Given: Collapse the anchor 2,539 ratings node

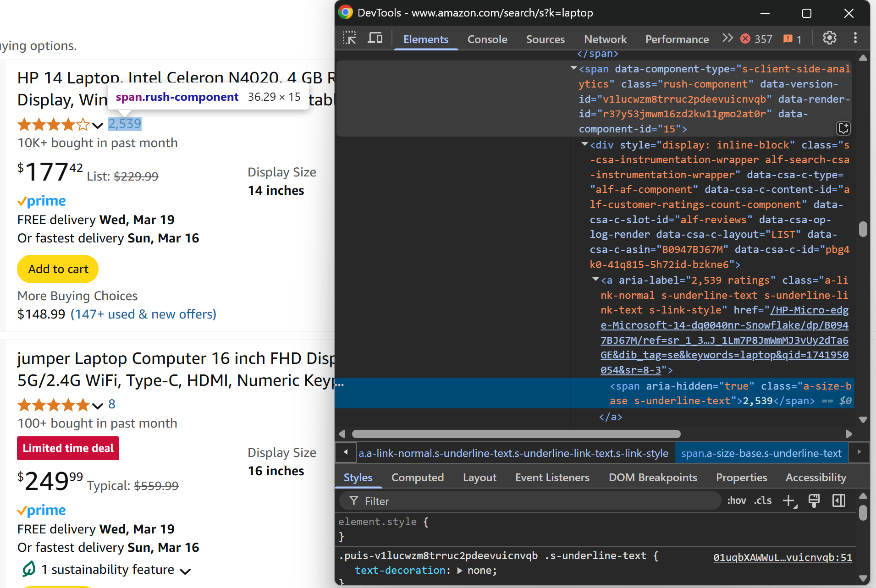Looking at the screenshot, I should pyautogui.click(x=595, y=279).
